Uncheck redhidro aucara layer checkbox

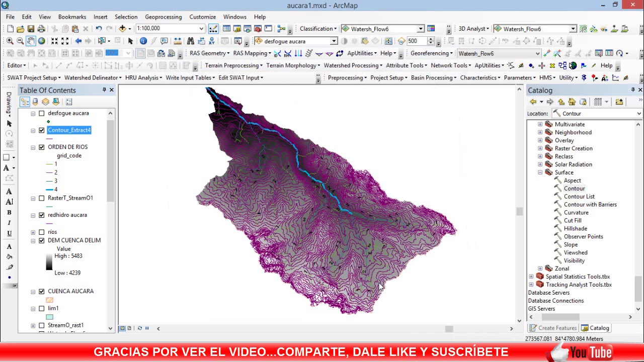coord(42,215)
